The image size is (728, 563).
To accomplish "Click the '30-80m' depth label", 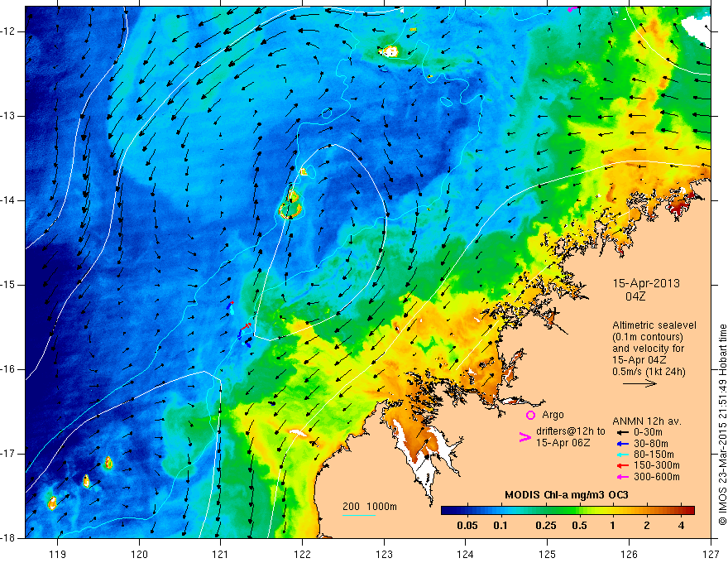I will tap(651, 444).
